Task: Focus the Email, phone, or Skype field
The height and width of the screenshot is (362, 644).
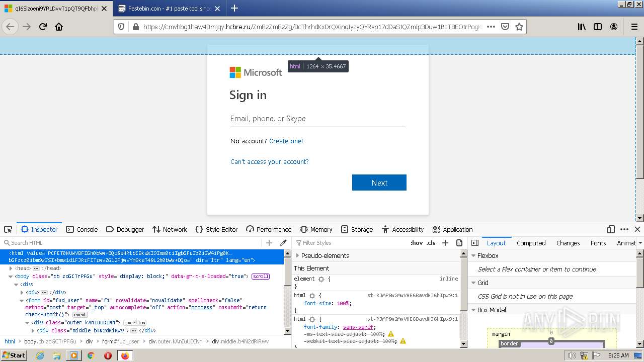Action: (317, 119)
